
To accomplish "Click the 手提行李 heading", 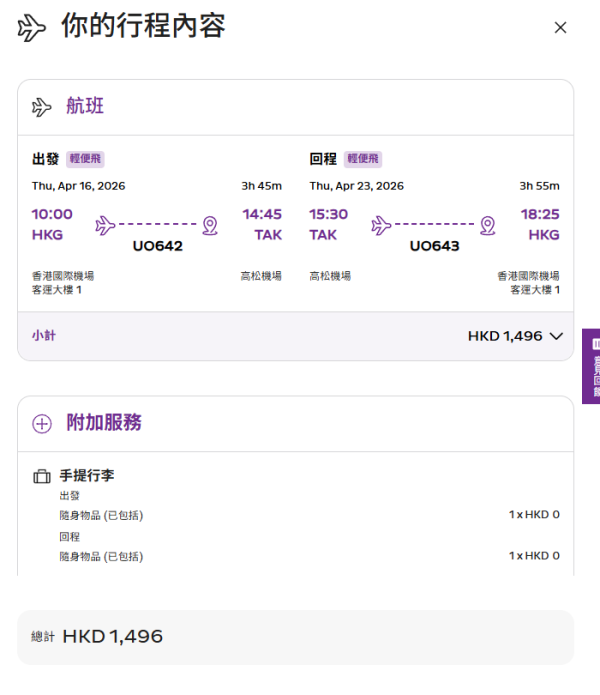I will [x=87, y=476].
